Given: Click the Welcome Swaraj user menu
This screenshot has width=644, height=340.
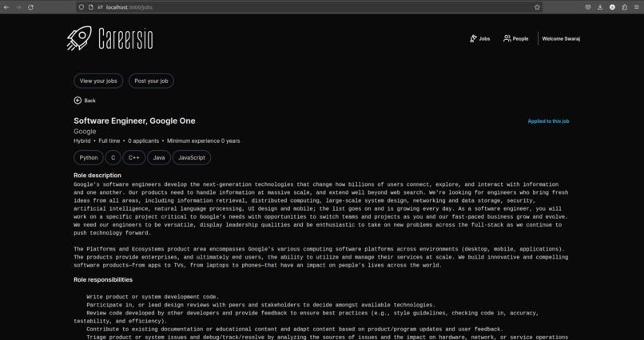Looking at the screenshot, I should 561,38.
